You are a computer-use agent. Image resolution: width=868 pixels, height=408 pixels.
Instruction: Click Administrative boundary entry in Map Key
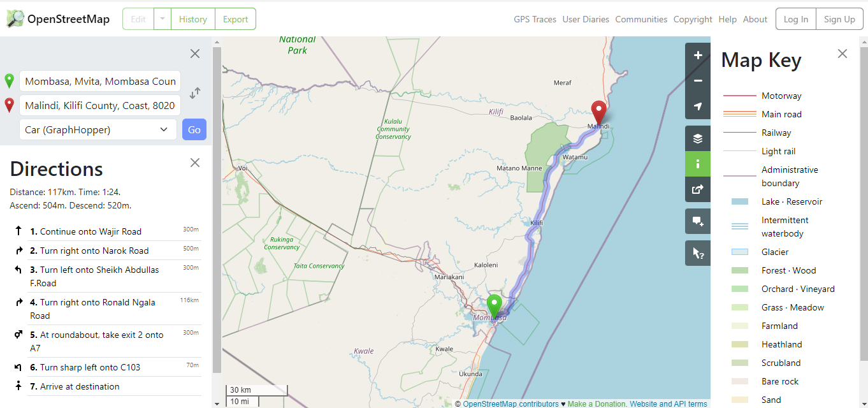tap(790, 177)
